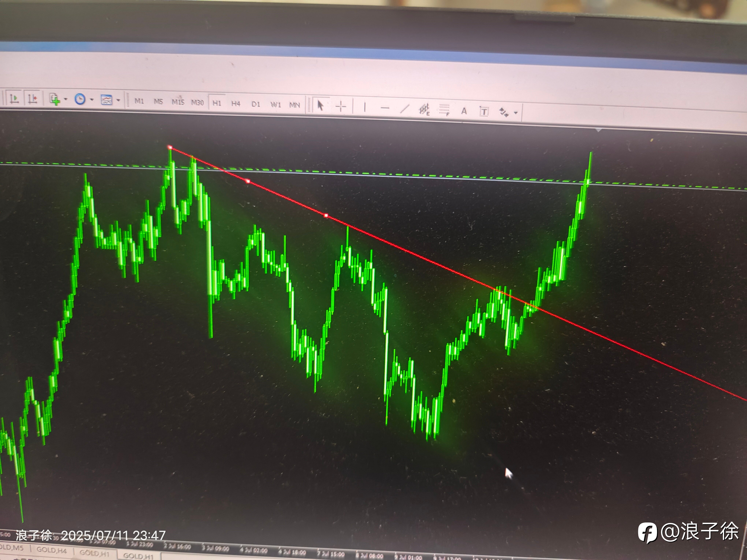
Task: Expand the periodicity clock dropdown
Action: (92, 100)
